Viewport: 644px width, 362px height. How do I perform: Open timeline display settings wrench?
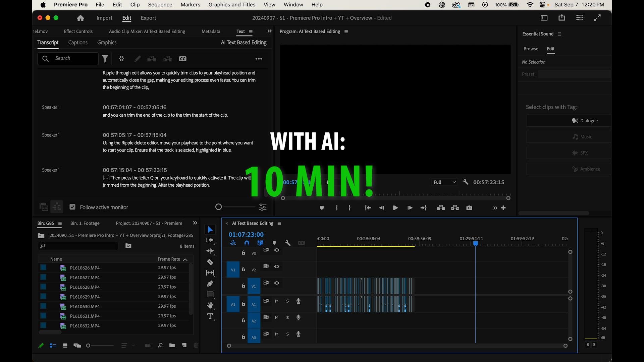point(287,243)
